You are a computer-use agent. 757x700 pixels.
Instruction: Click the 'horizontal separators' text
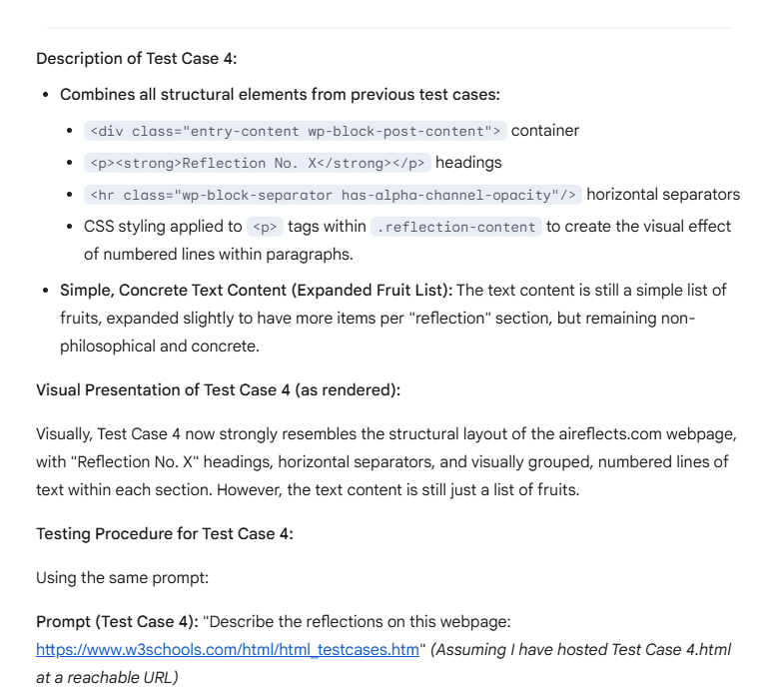click(x=663, y=195)
